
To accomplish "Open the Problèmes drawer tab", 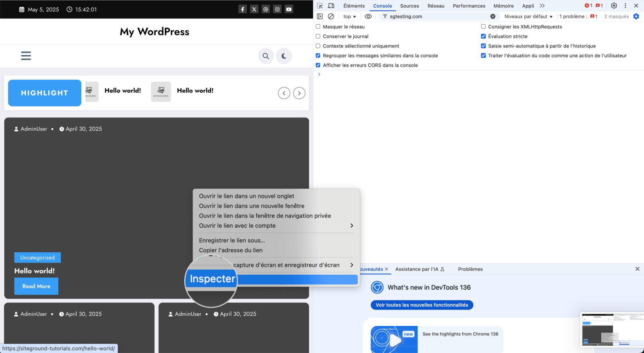I will pos(470,269).
